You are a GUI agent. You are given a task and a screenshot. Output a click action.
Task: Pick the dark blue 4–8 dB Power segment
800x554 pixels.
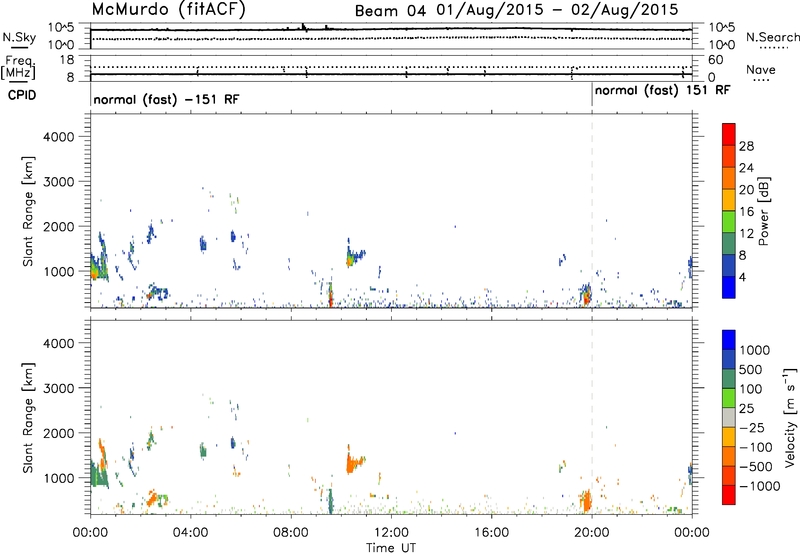point(729,266)
